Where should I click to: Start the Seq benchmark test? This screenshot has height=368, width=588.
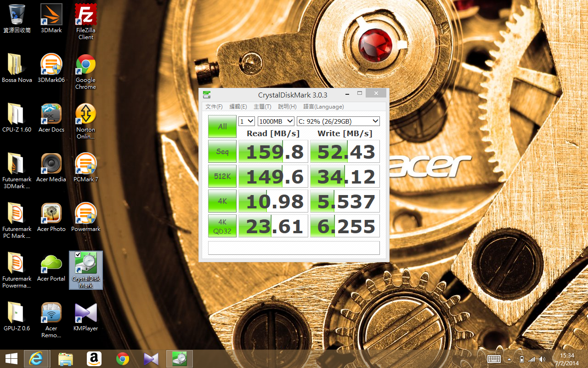222,151
